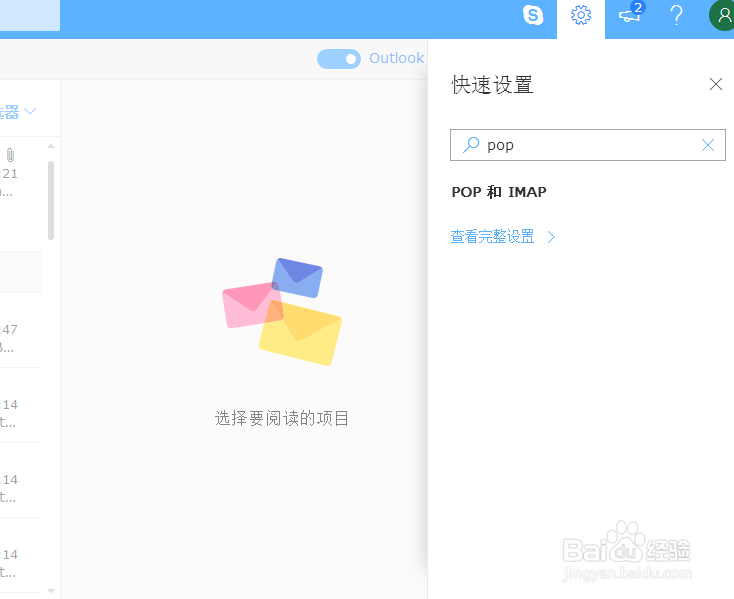Click the message list scrollbar thumb
Viewport: 734px width, 599px height.
(51, 200)
